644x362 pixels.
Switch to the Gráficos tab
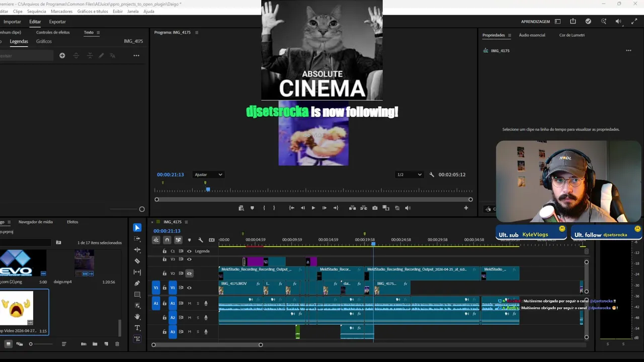44,41
